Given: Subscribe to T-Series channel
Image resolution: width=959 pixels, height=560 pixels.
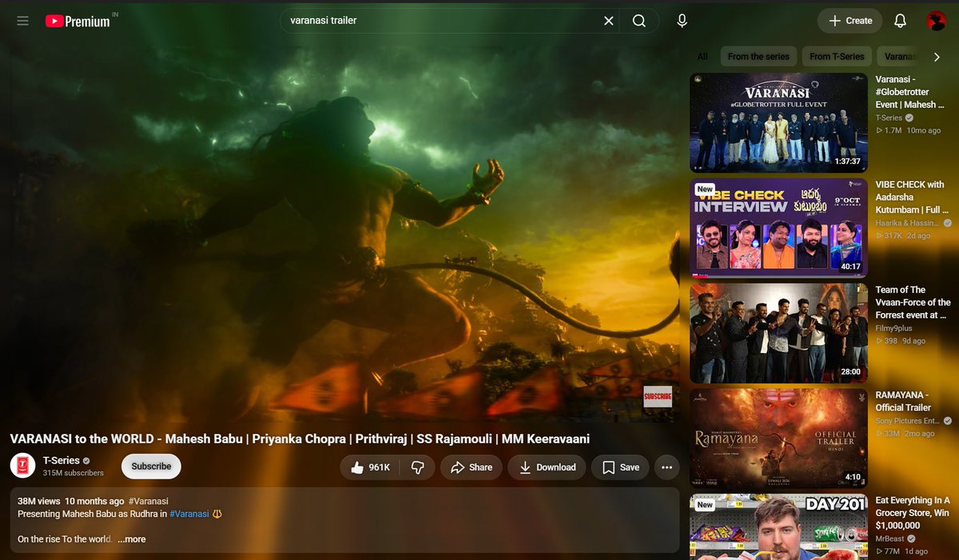Looking at the screenshot, I should pos(151,467).
